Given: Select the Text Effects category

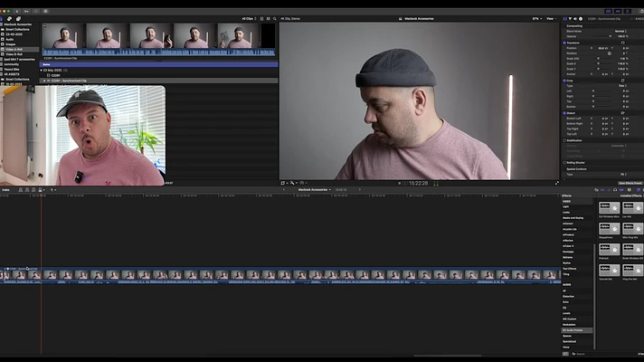Looking at the screenshot, I should [570, 269].
